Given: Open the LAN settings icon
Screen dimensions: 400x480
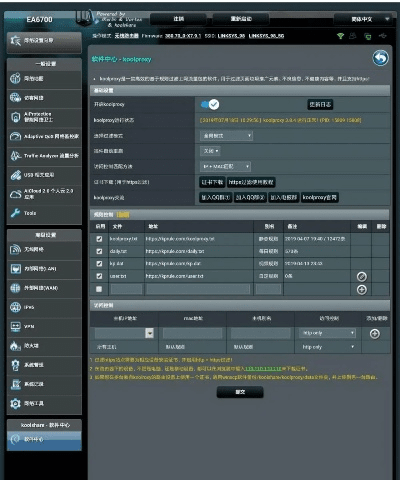Looking at the screenshot, I should tap(16, 269).
